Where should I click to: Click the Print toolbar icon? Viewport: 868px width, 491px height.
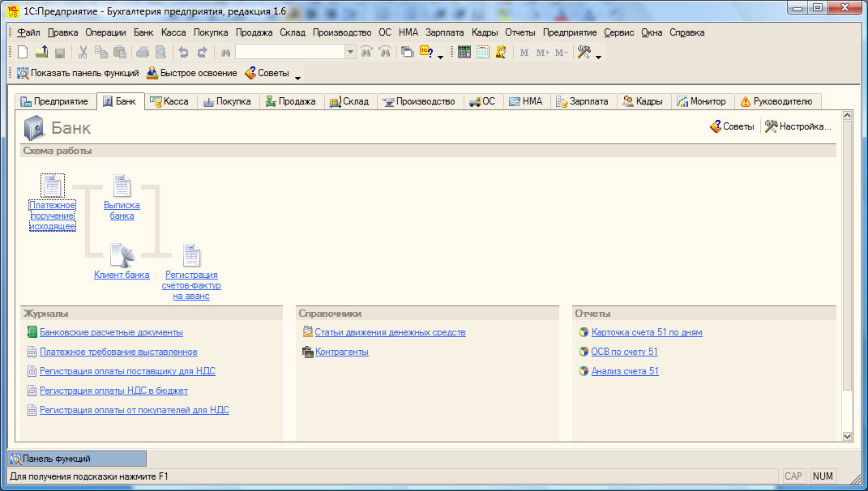point(143,52)
